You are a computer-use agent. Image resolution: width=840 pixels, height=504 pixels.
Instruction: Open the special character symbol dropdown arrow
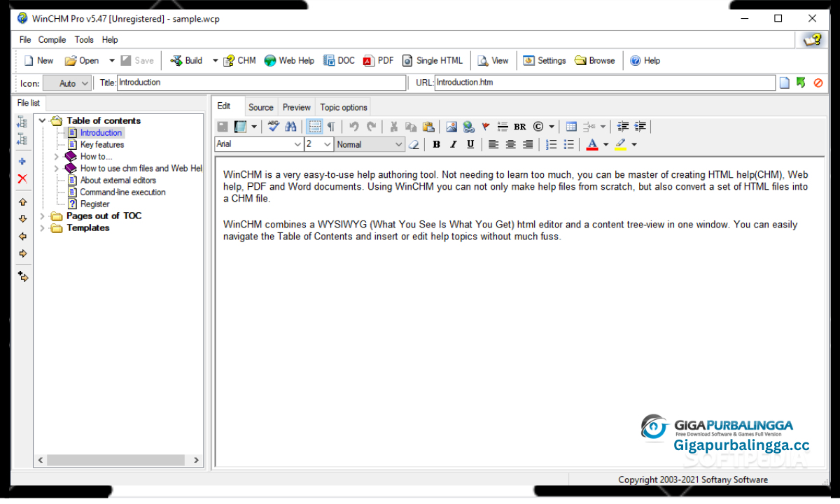coord(552,127)
